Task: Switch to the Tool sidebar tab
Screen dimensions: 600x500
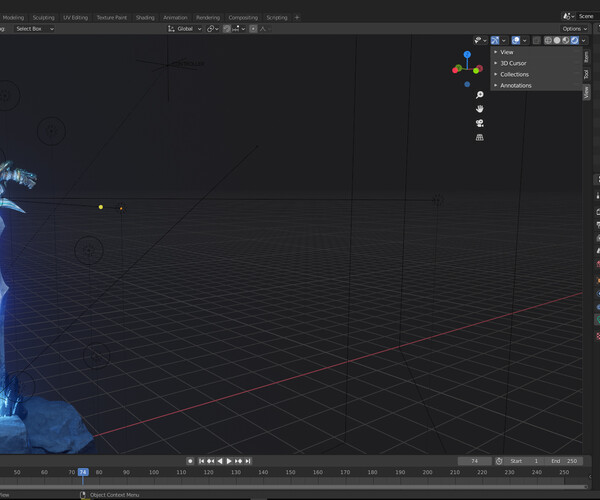Action: pos(586,74)
